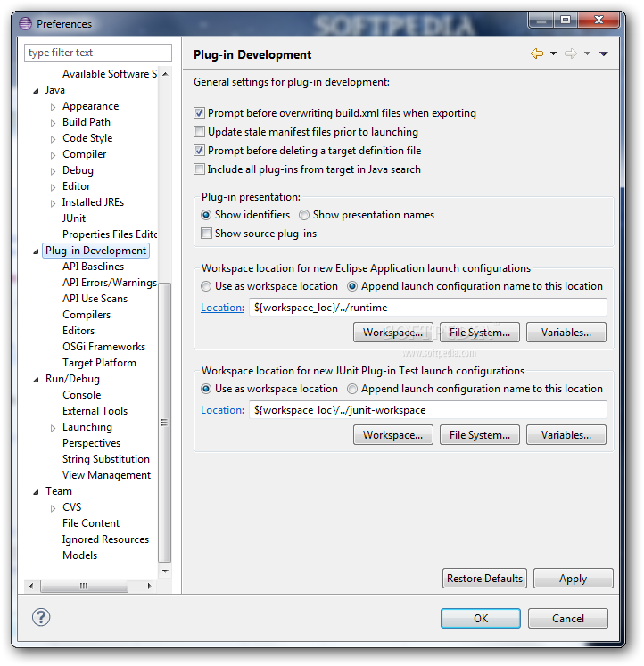The image size is (644, 666).
Task: Click the back navigation arrow icon
Action: click(x=537, y=53)
